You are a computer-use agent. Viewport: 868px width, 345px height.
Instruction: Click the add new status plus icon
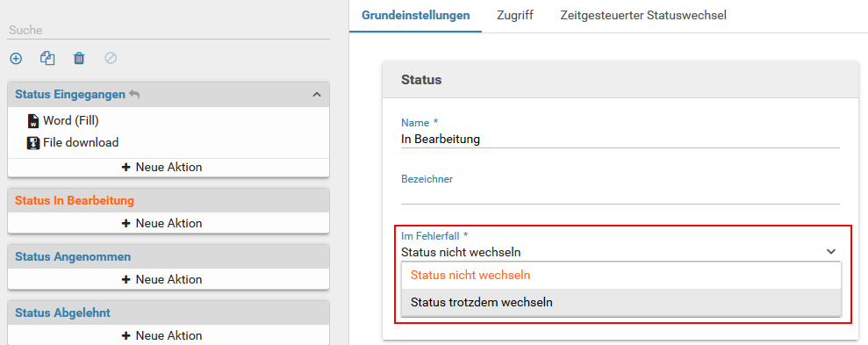16,58
